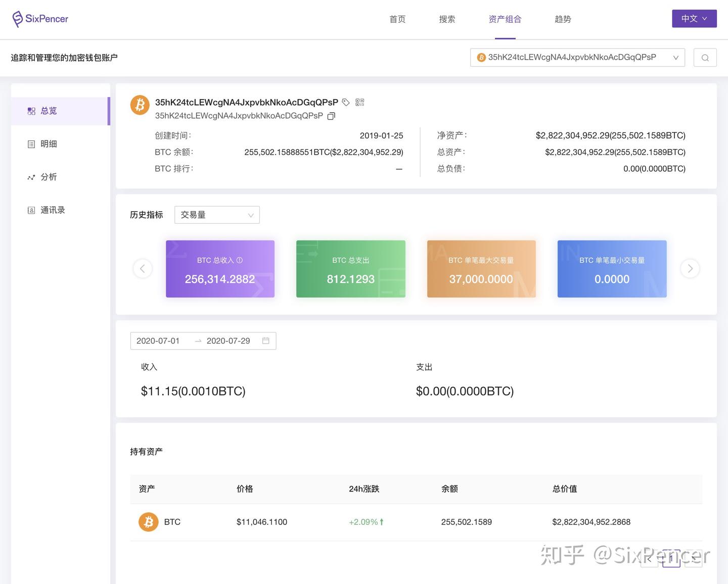Select page 1 in holdings pagination
The height and width of the screenshot is (584, 728).
[x=671, y=559]
